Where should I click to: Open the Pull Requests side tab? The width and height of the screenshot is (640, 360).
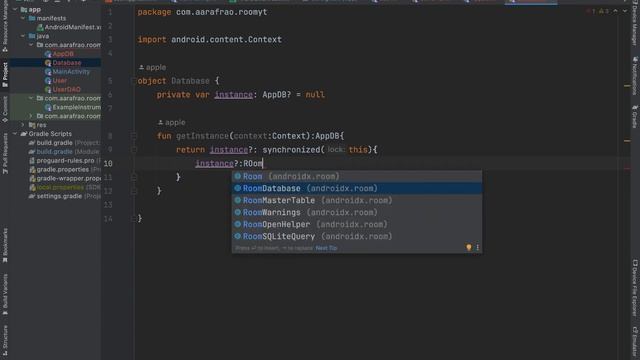(x=5, y=153)
